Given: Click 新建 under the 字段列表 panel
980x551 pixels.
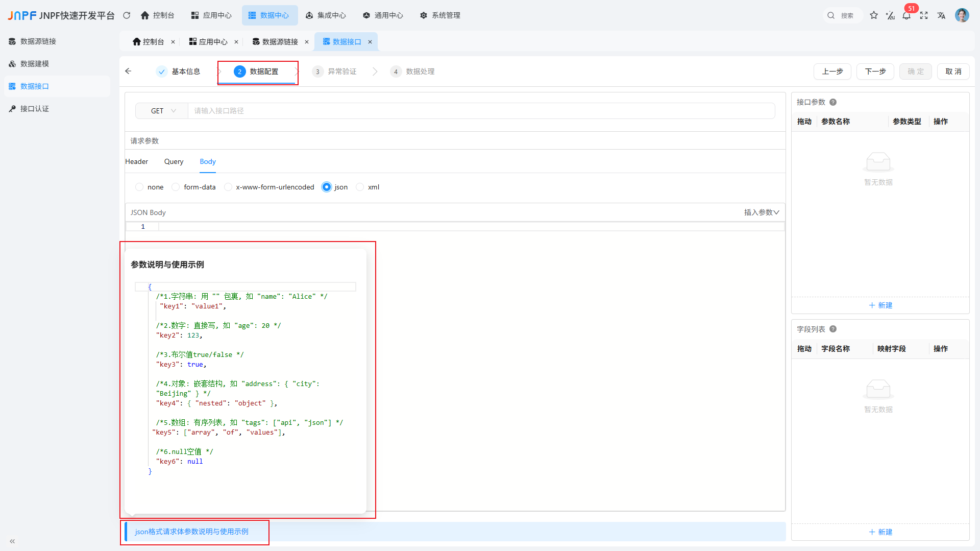Looking at the screenshot, I should [x=880, y=532].
